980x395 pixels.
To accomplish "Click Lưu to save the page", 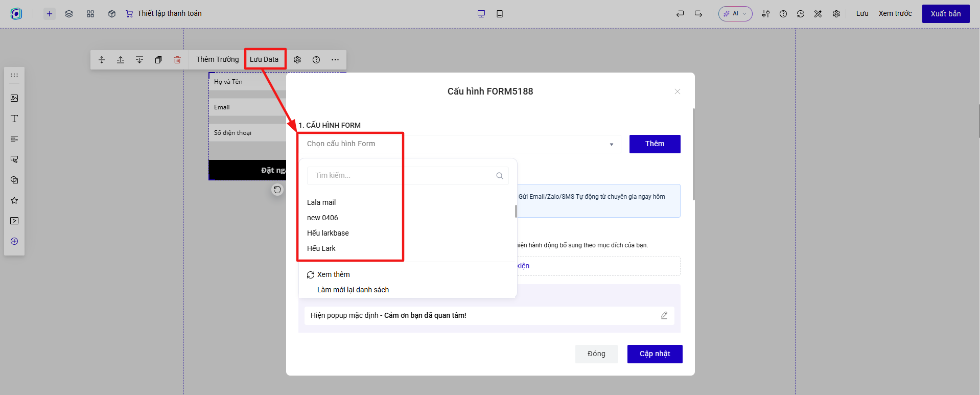I will [x=862, y=14].
